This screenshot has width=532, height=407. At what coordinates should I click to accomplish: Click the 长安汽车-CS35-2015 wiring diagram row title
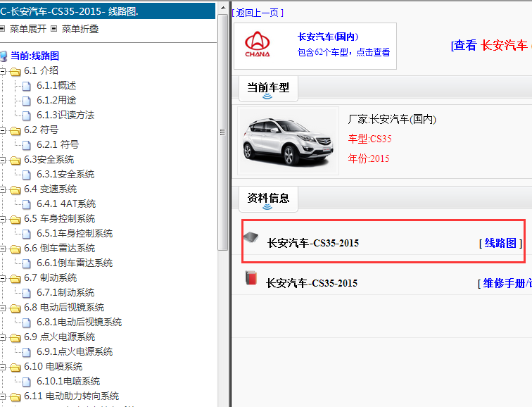(313, 243)
